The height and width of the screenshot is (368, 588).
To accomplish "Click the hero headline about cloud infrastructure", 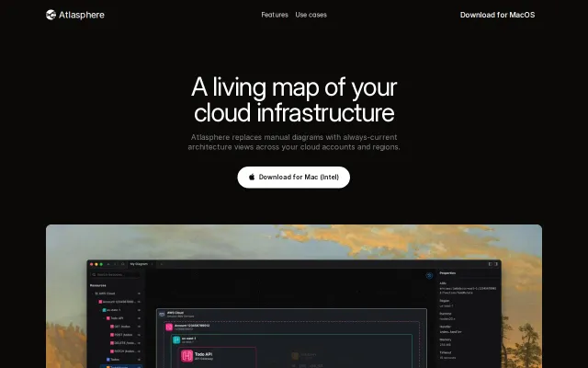I will [x=294, y=99].
